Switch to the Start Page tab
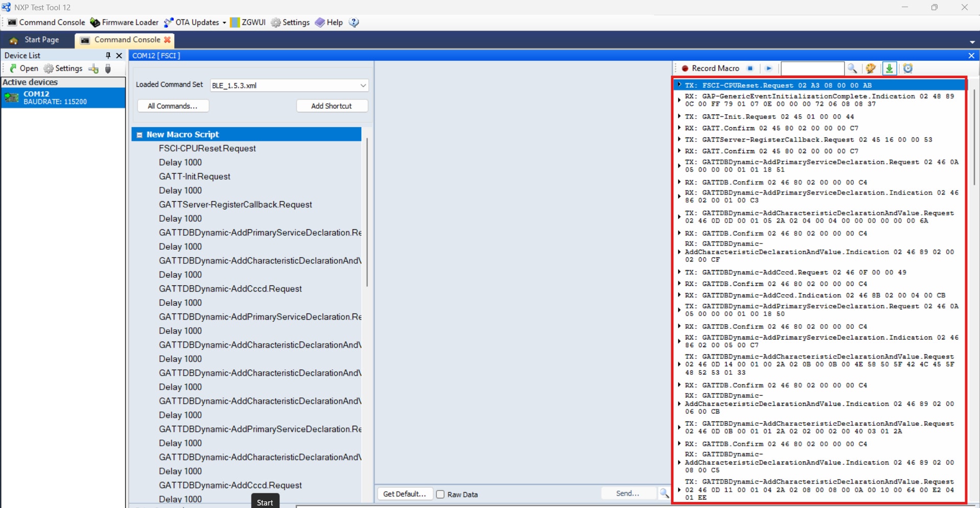 click(x=42, y=40)
